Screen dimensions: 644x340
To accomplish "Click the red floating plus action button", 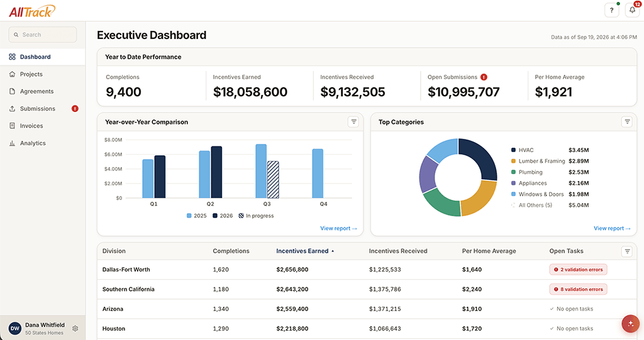I will click(x=630, y=324).
